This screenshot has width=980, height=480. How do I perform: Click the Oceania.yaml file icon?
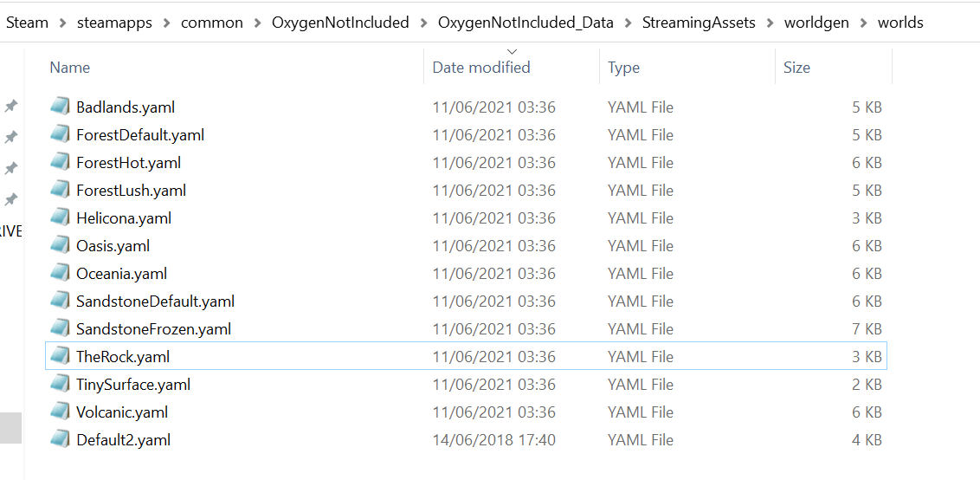coord(60,273)
